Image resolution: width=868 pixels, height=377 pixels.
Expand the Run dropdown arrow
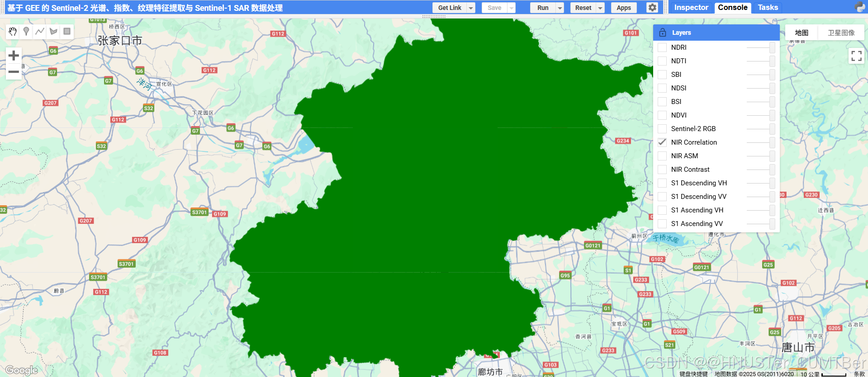560,8
